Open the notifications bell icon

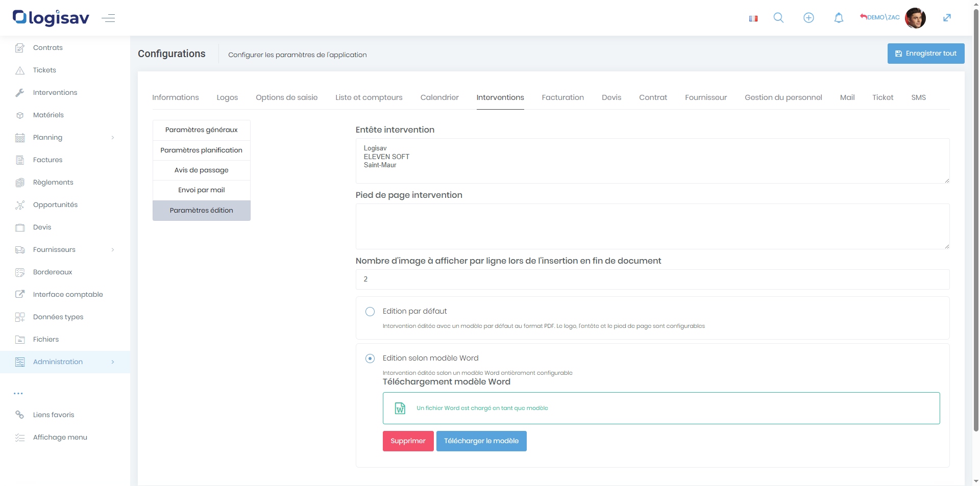tap(839, 18)
